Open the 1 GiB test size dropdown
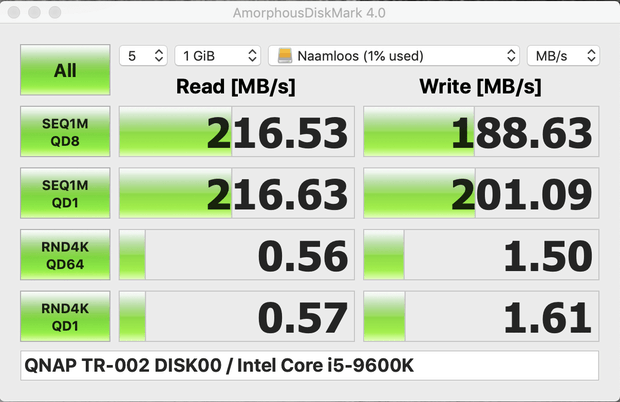Screen dimensions: 620x402 pos(217,56)
